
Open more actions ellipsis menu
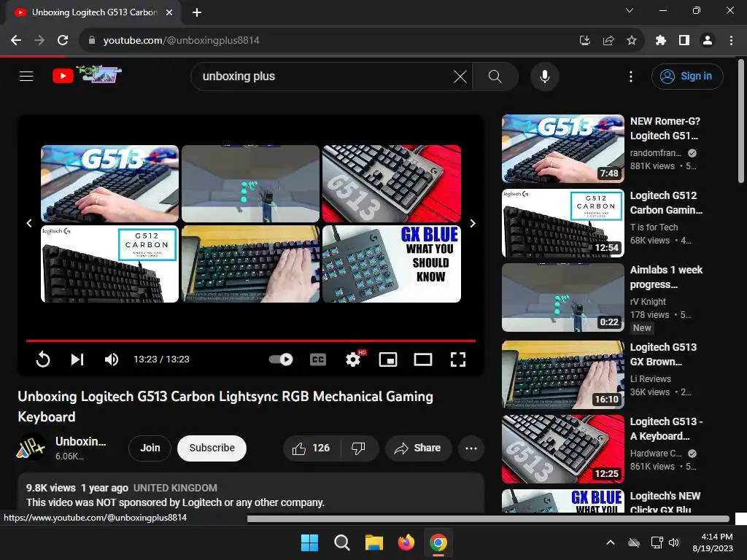tap(471, 448)
